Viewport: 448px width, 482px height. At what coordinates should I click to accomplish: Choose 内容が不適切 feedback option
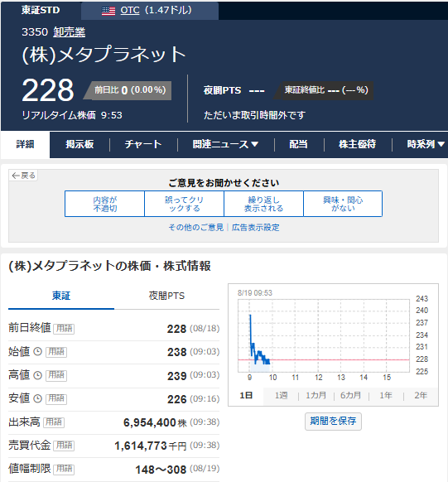pyautogui.click(x=105, y=204)
